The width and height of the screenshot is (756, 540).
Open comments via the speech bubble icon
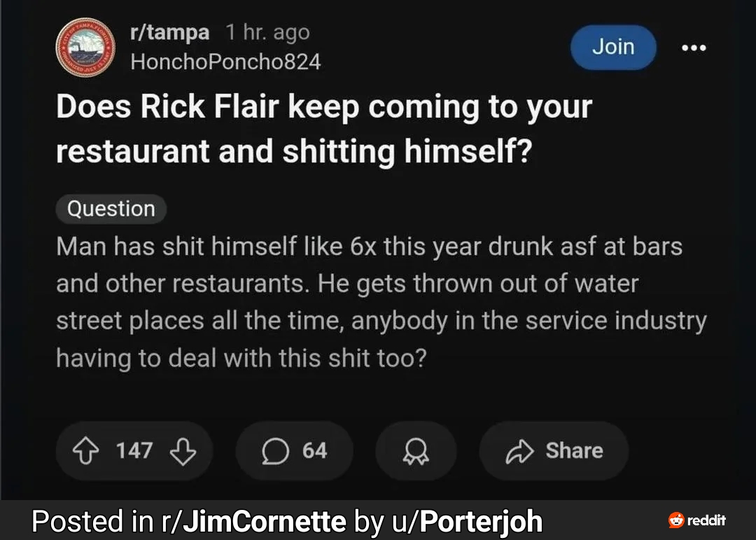click(274, 451)
